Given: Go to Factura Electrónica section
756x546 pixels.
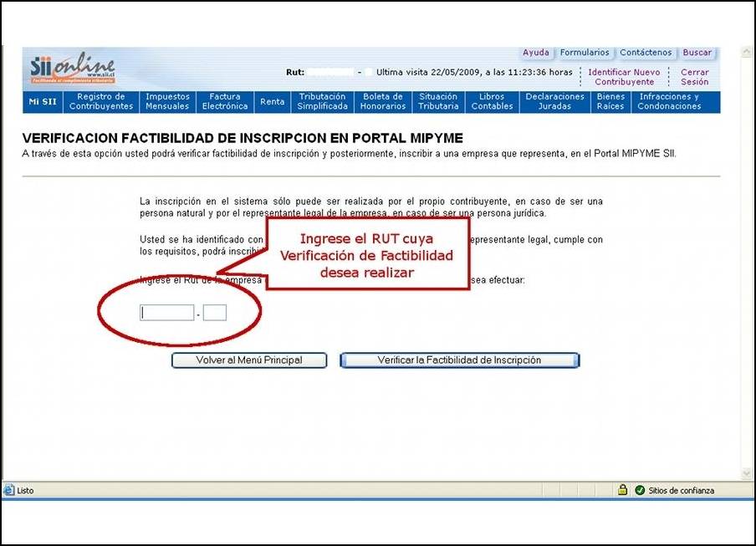Looking at the screenshot, I should tap(225, 102).
